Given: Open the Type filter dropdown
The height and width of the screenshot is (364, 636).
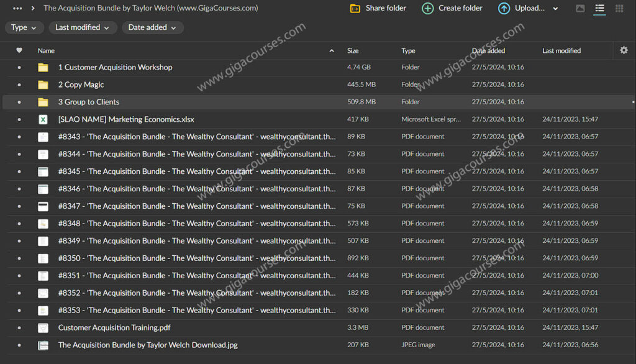Looking at the screenshot, I should tap(24, 27).
